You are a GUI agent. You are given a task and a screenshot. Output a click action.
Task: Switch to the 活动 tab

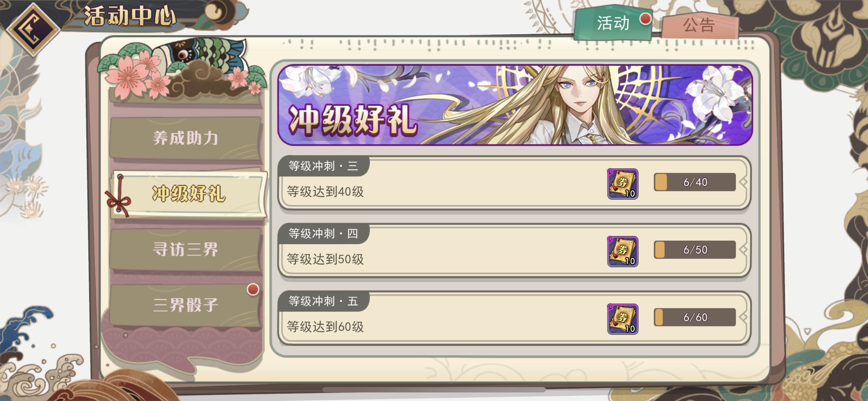click(613, 23)
